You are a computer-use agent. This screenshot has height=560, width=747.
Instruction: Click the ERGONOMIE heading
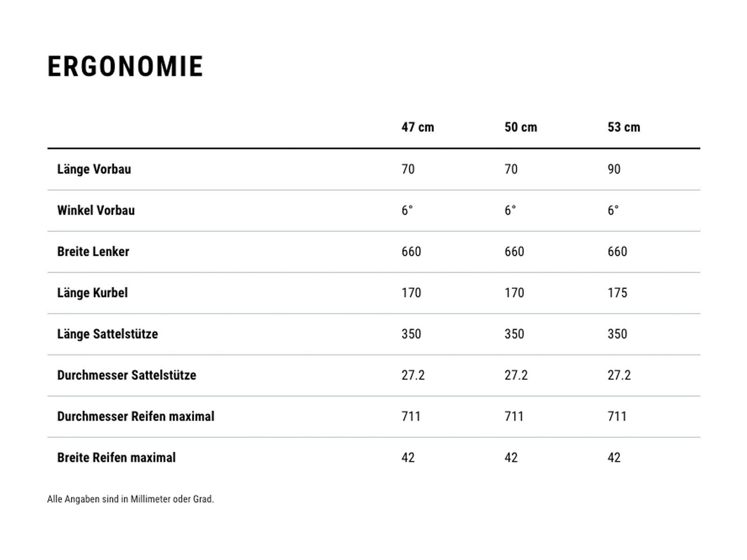coord(125,66)
